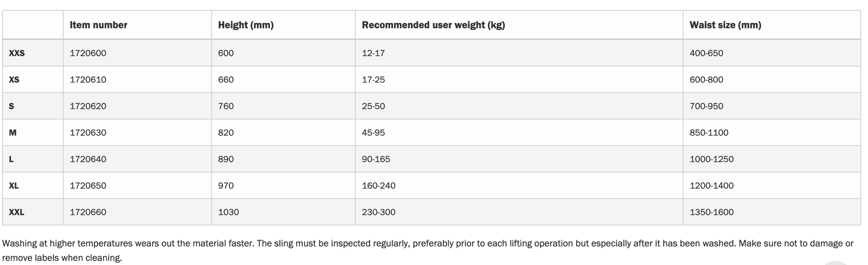Click the 1350-1600 waist size cell

coord(712,212)
